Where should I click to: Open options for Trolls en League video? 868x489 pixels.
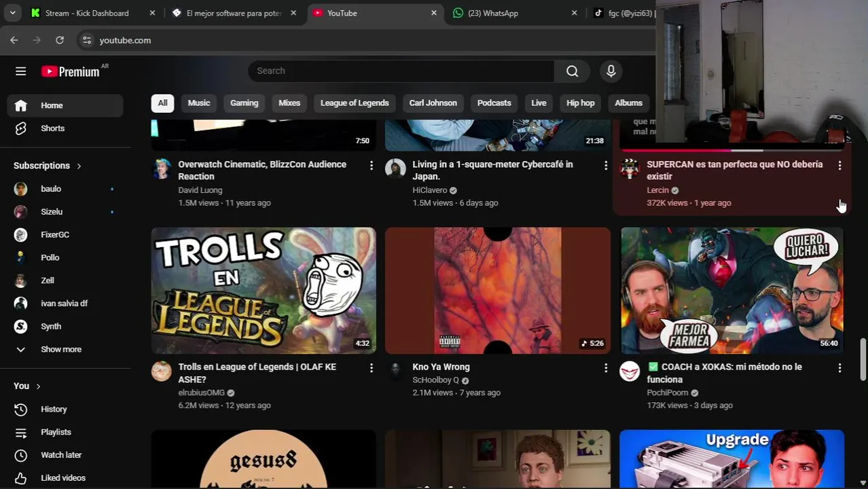[x=371, y=367]
